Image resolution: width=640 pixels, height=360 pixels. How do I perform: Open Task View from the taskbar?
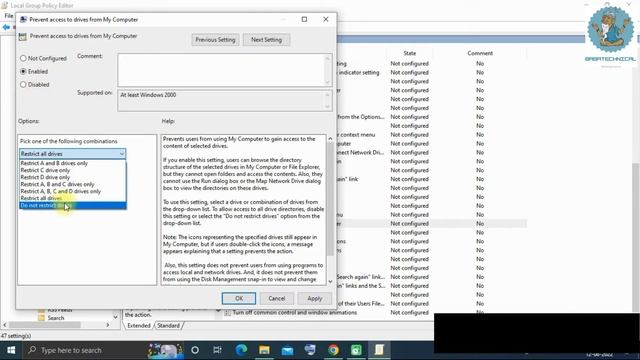coord(218,350)
